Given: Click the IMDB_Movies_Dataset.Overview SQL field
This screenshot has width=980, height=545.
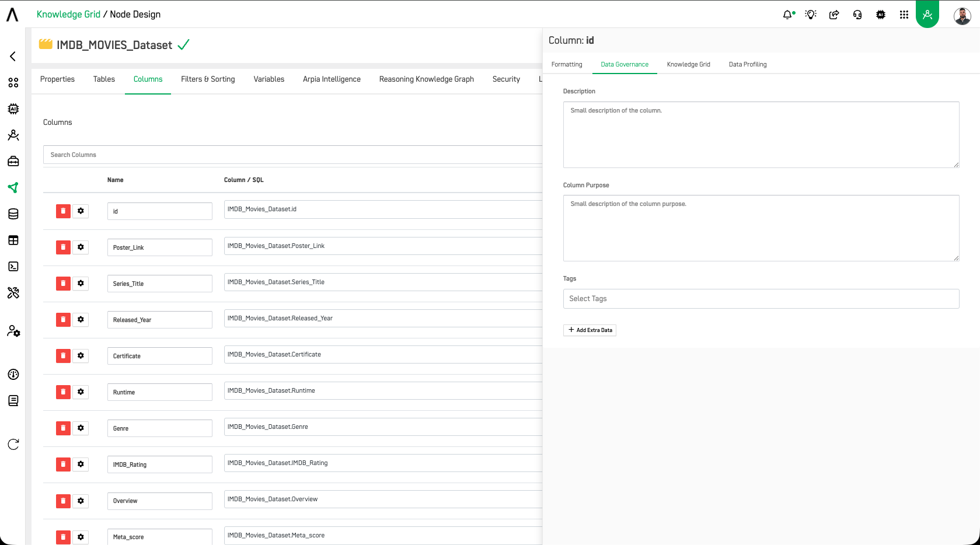Looking at the screenshot, I should (x=383, y=499).
